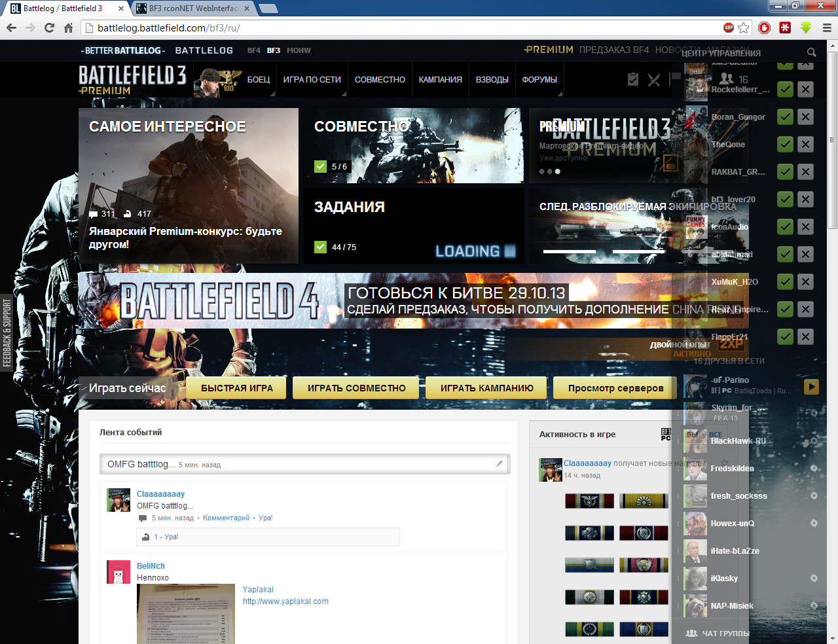The width and height of the screenshot is (838, 644).
Task: Open http://www.yaplakal.com link
Action: (285, 601)
